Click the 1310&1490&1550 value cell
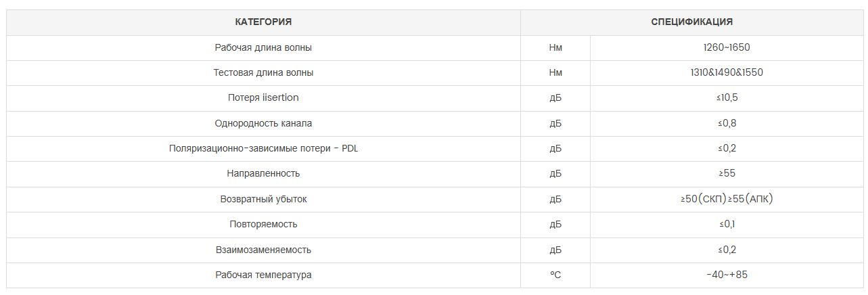The height and width of the screenshot is (295, 868). [727, 73]
